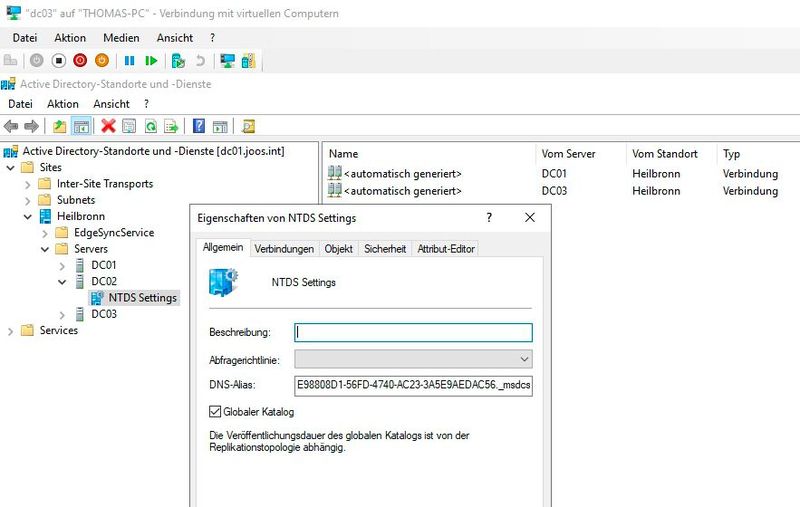Open the VM window Ansicht menu
The width and height of the screenshot is (800, 507).
pyautogui.click(x=175, y=38)
